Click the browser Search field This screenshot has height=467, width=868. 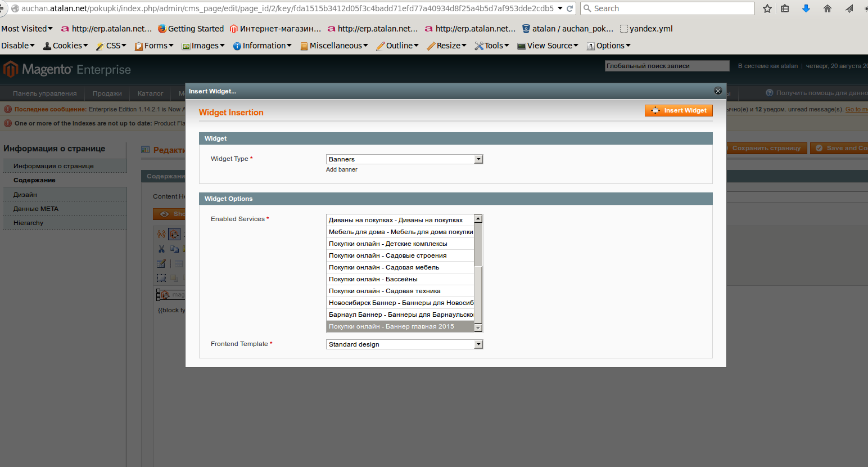tap(667, 8)
